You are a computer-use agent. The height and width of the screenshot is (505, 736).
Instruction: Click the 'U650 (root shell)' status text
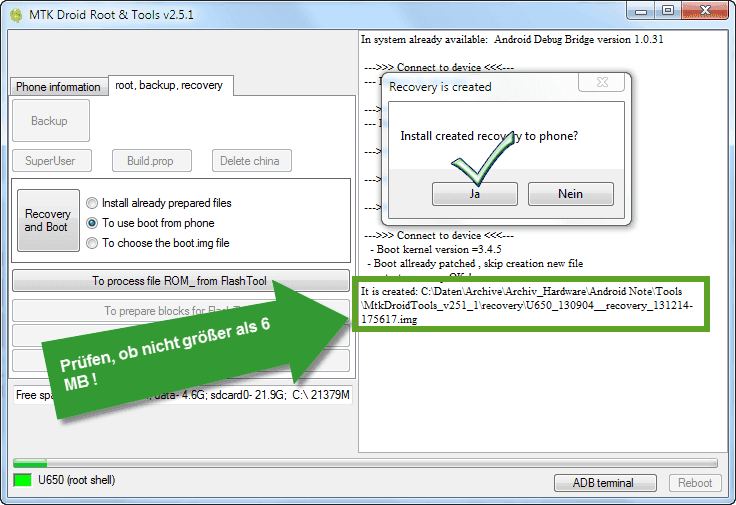(x=77, y=480)
